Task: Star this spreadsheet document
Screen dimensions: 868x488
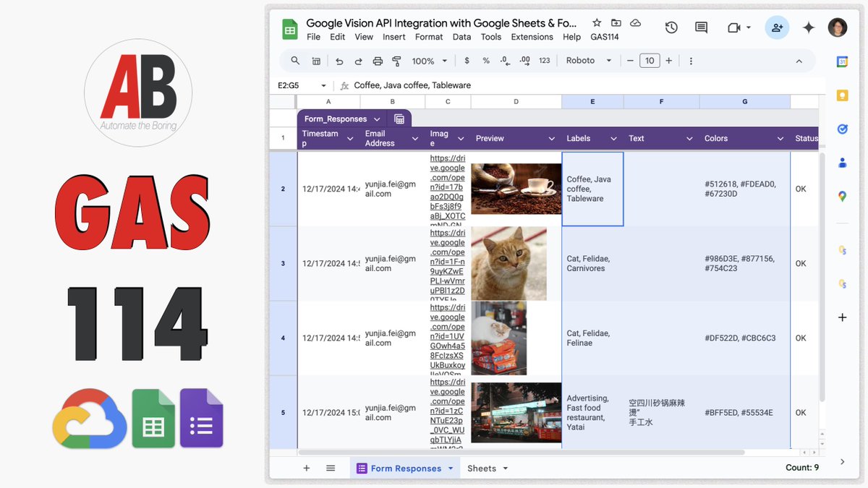Action: tap(597, 23)
